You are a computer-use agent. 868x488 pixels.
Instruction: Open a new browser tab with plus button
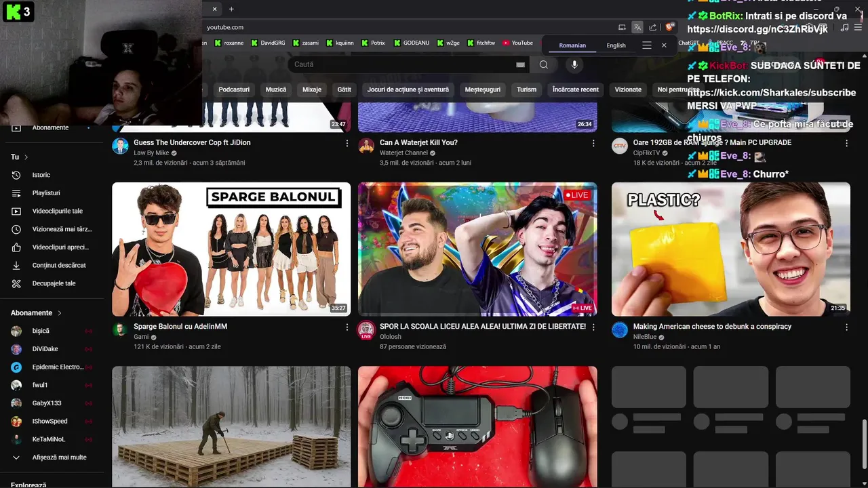[231, 9]
